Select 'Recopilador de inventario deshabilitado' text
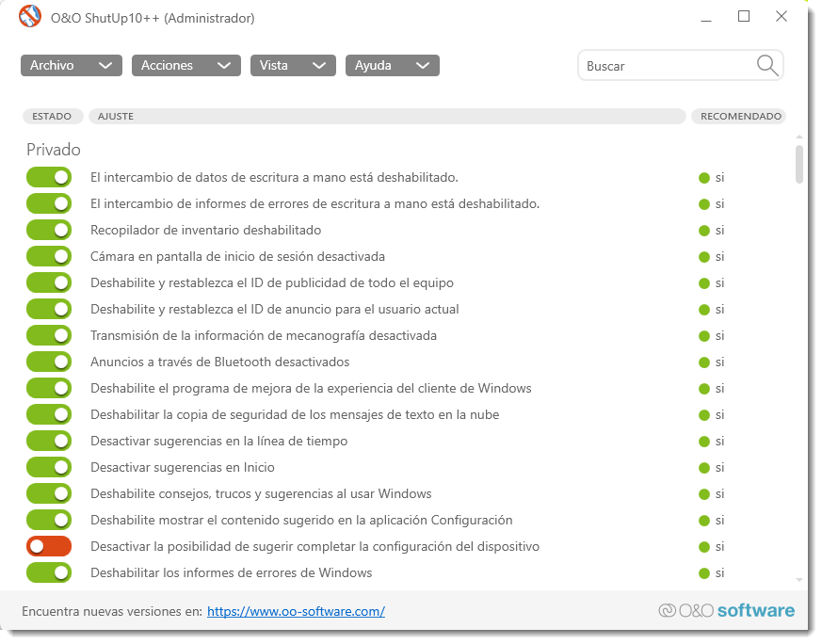This screenshot has width=822, height=644. coord(205,230)
